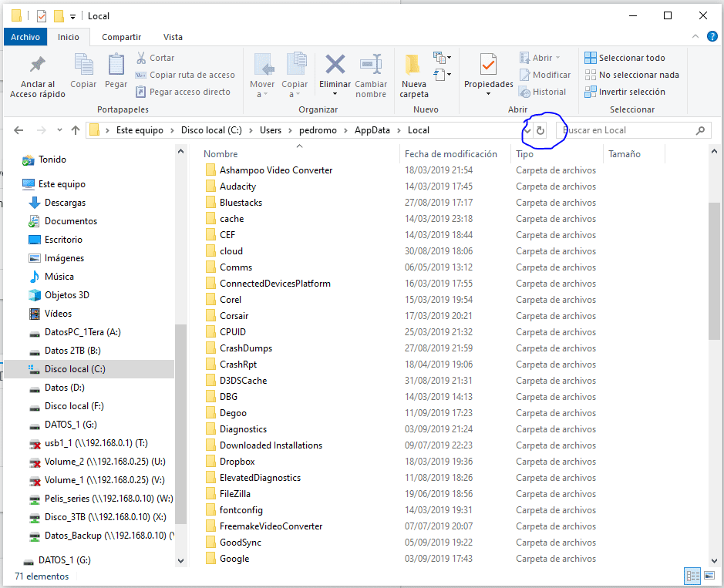
Task: Click Seleccionar todo
Action: click(625, 58)
